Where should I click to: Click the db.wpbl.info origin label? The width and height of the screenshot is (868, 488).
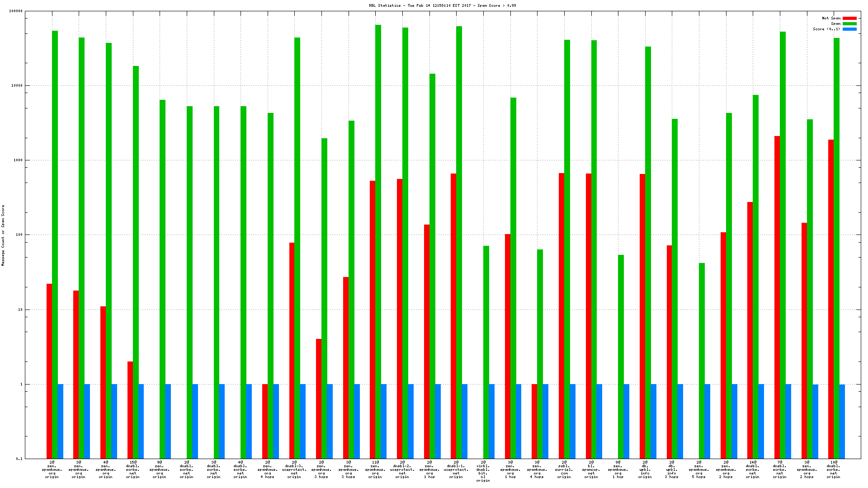pyautogui.click(x=645, y=469)
